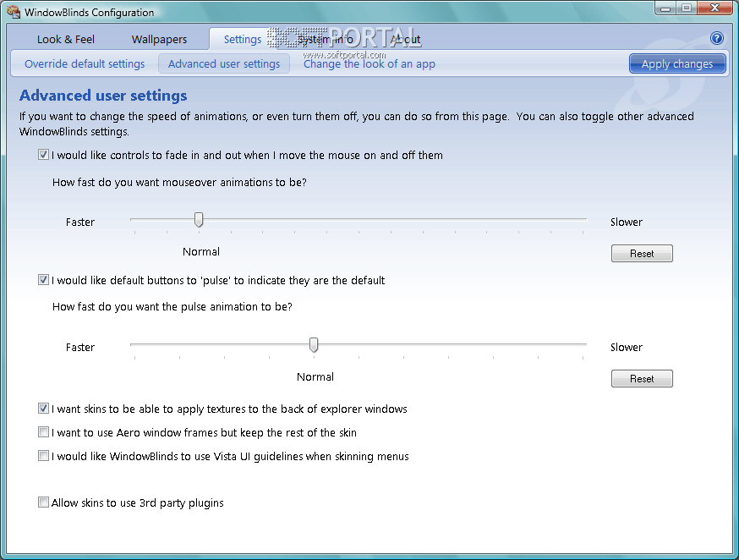Image resolution: width=739 pixels, height=560 pixels.
Task: Click the 'Advanced user settings' heading text
Action: (x=103, y=96)
